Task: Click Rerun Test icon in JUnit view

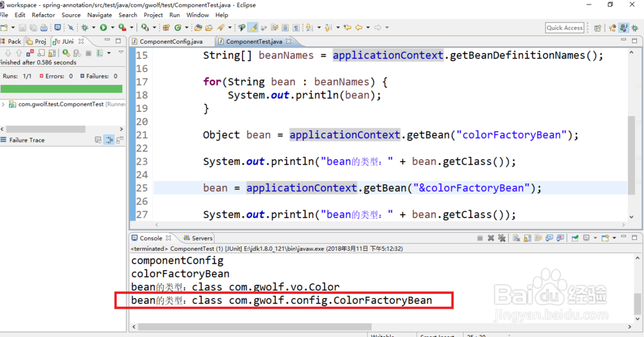Action: pyautogui.click(x=66, y=53)
